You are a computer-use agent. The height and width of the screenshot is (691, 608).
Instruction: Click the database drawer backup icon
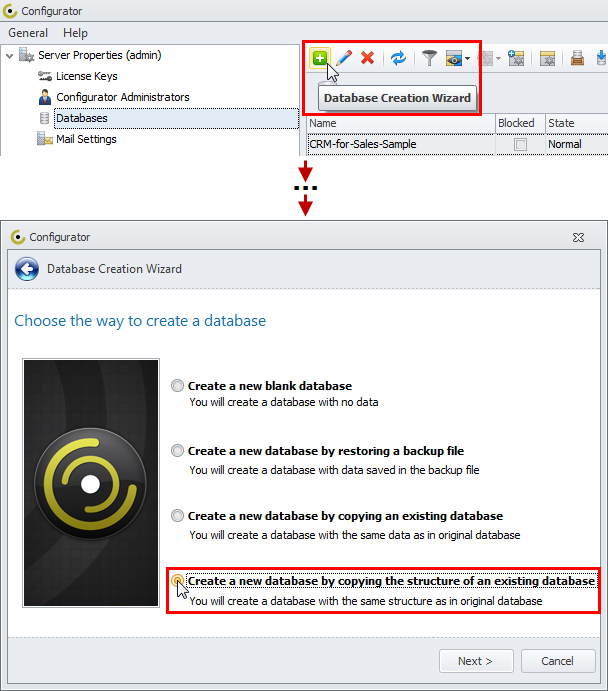pyautogui.click(x=577, y=58)
